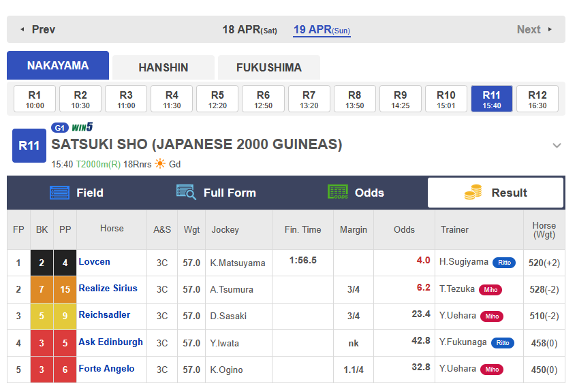Select the 18 APR (Sat) date
The width and height of the screenshot is (577, 392).
tap(249, 29)
